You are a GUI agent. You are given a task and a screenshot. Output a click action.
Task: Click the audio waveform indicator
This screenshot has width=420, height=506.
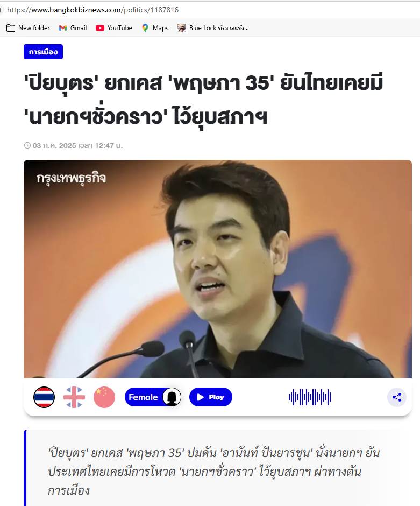coord(310,397)
